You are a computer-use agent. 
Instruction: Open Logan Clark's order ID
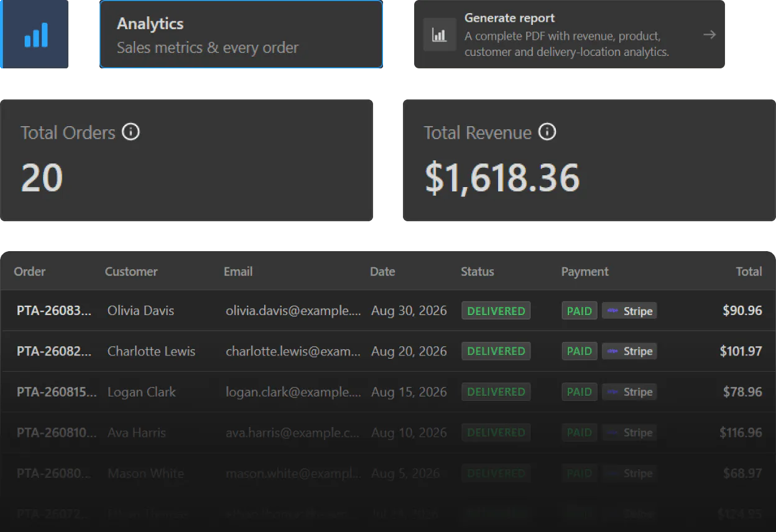pyautogui.click(x=57, y=392)
